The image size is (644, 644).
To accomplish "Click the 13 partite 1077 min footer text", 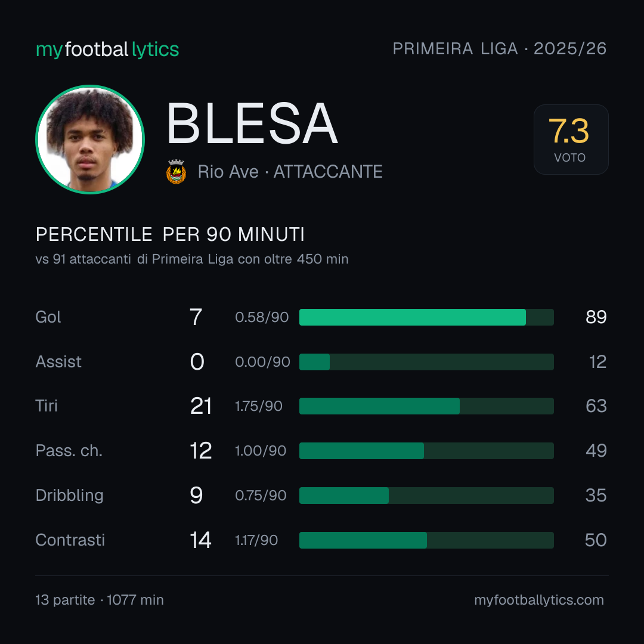I will (x=100, y=600).
